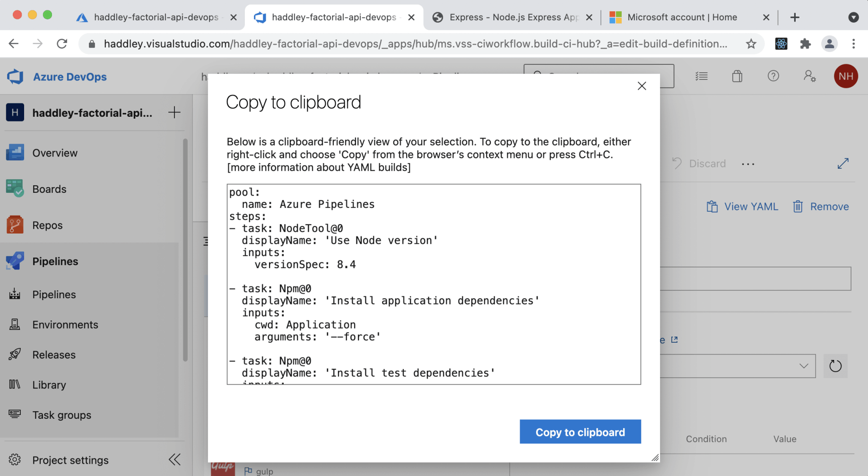
Task: Open the tab search dropdown arrow
Action: point(853,17)
